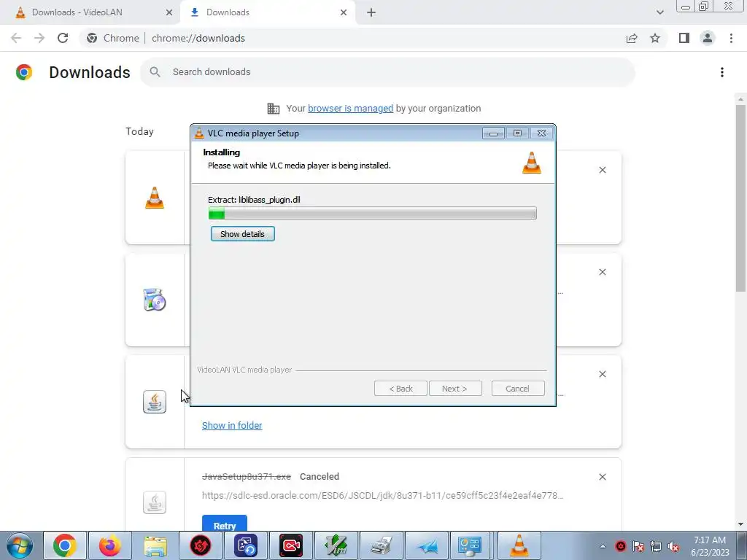Open the screen recorder camera icon on taskbar

(290, 545)
